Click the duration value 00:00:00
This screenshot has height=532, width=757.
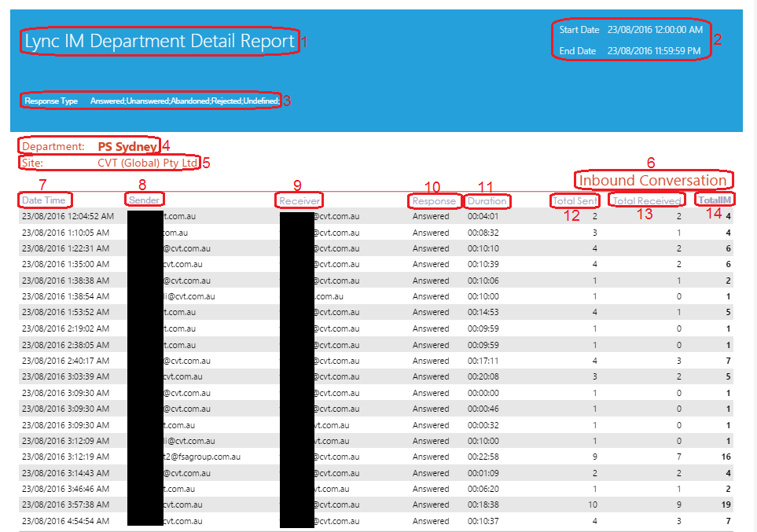[x=483, y=393]
